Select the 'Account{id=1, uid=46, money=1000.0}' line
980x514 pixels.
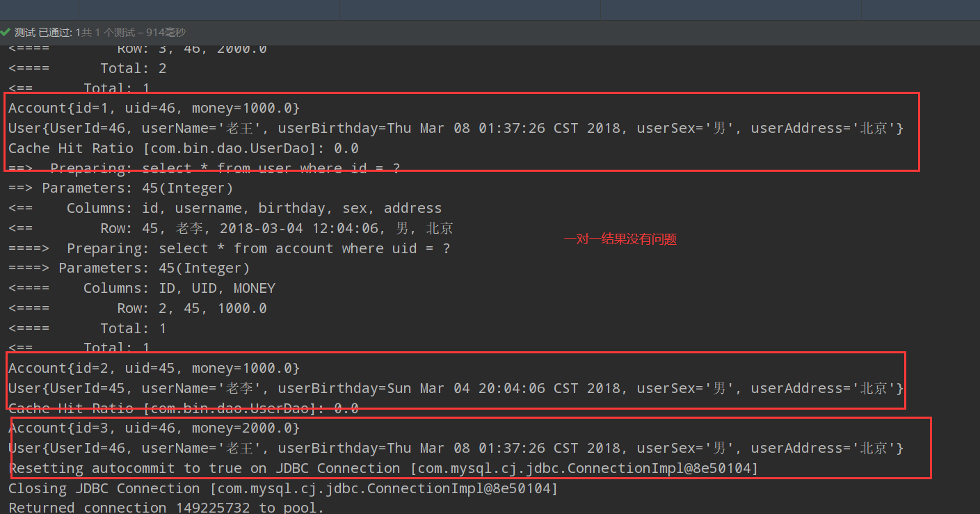click(x=154, y=108)
